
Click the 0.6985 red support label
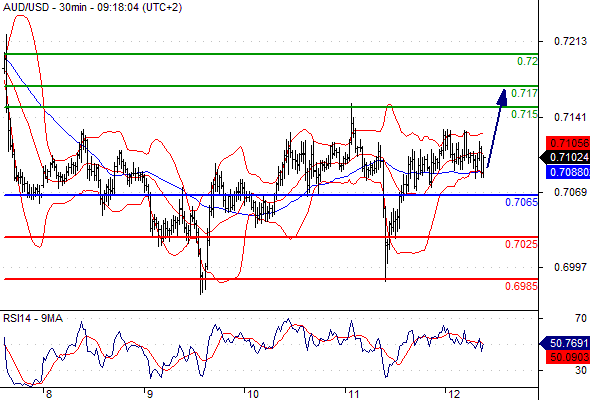point(521,286)
